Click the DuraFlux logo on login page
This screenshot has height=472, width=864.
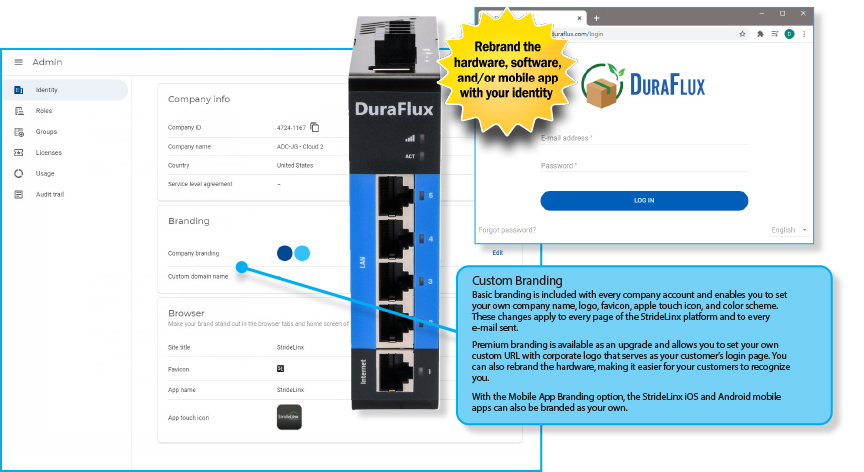643,85
